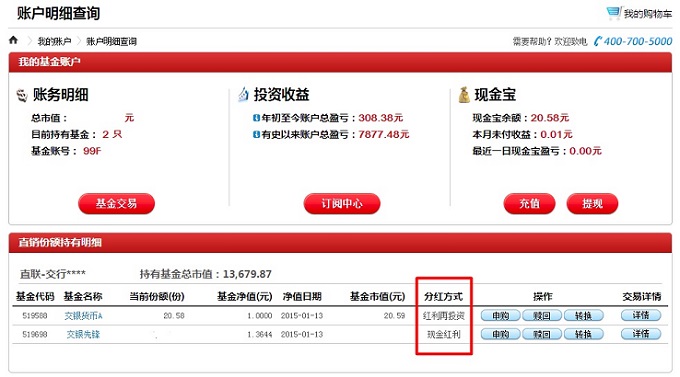This screenshot has height=377, width=680.
Task: Click net value 1.0000
Action: tap(260, 316)
